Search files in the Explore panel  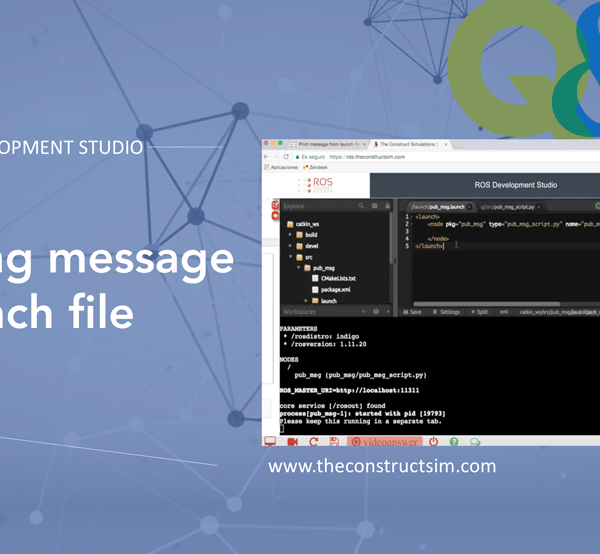(x=361, y=206)
